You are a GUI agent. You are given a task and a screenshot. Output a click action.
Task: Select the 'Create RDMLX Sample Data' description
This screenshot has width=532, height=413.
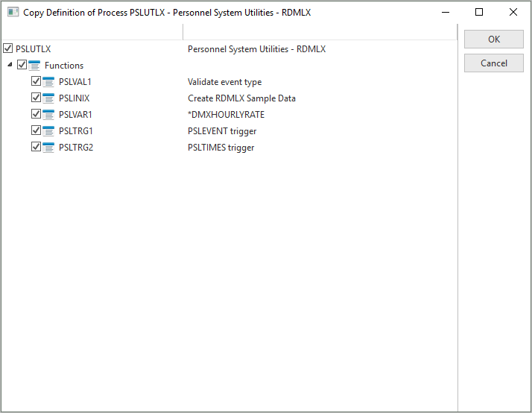[x=241, y=98]
